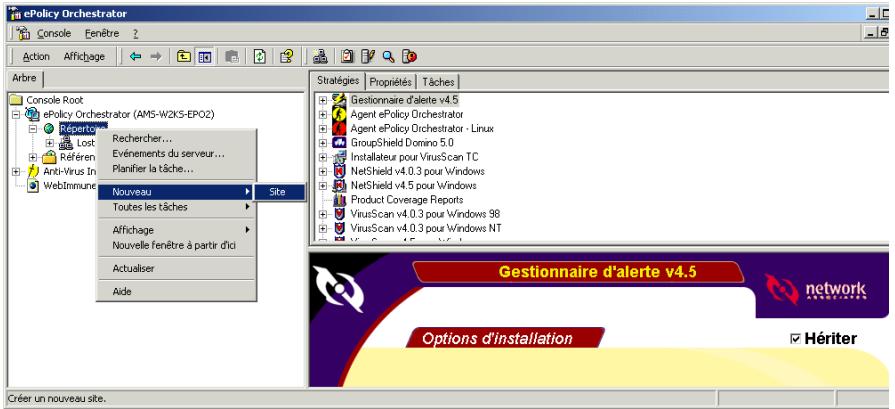Click the network computers toolbar icon
Viewport: 895px width, 409px height.
coord(320,56)
